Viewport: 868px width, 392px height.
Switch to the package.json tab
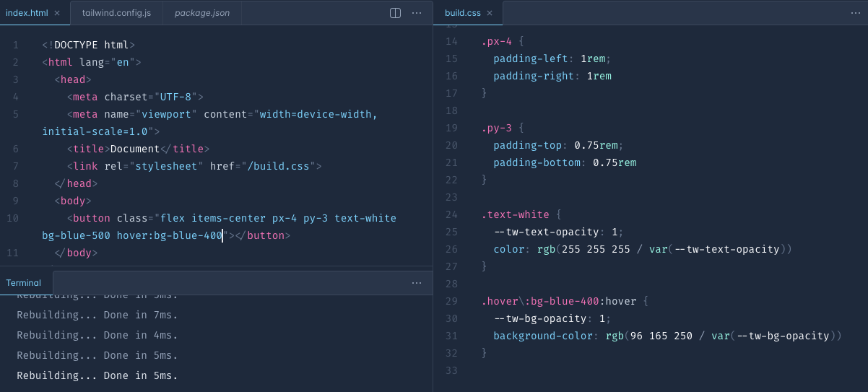point(201,13)
